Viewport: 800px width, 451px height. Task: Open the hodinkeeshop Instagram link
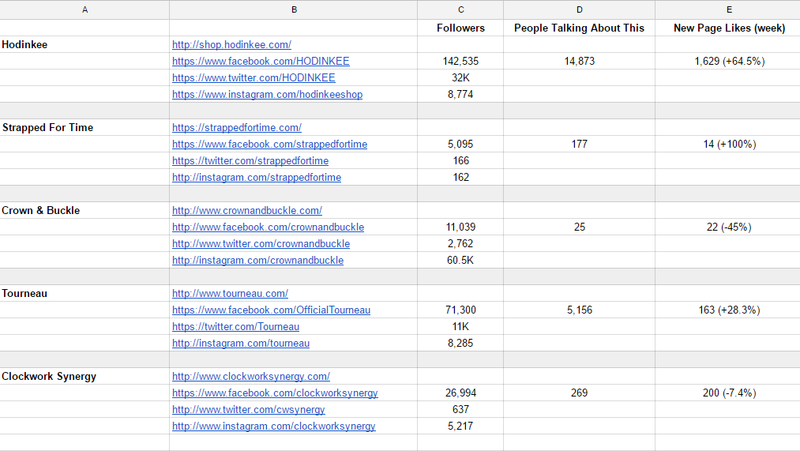[267, 94]
